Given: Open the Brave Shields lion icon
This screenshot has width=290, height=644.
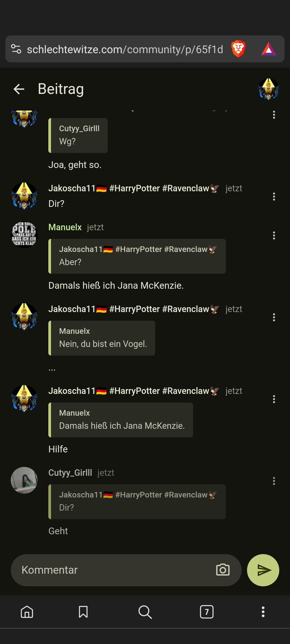Looking at the screenshot, I should [x=238, y=49].
